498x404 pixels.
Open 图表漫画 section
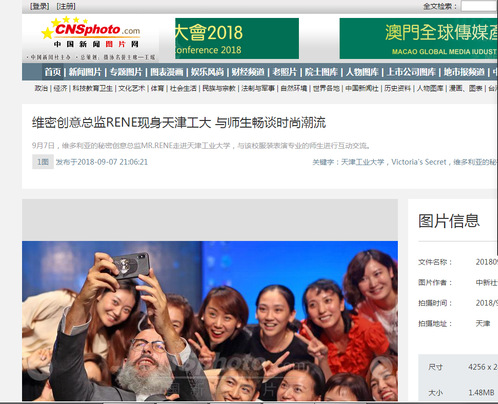(167, 72)
